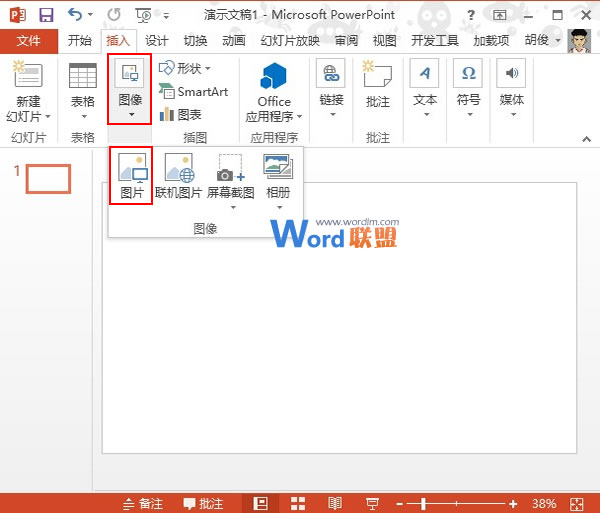Image resolution: width=600 pixels, height=513 pixels.
Task: Select the 插入 ribbon tab
Action: tap(118, 41)
